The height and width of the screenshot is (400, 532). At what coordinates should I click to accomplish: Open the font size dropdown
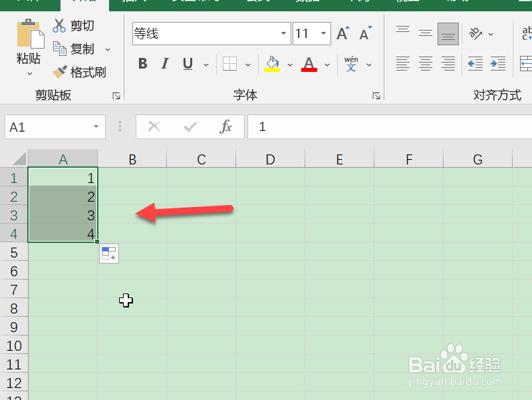323,33
